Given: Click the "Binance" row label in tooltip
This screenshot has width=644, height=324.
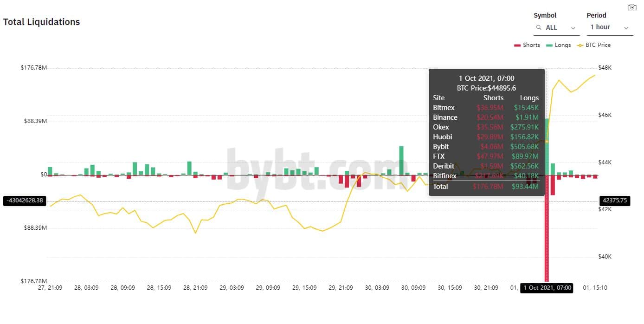Looking at the screenshot, I should coord(445,117).
